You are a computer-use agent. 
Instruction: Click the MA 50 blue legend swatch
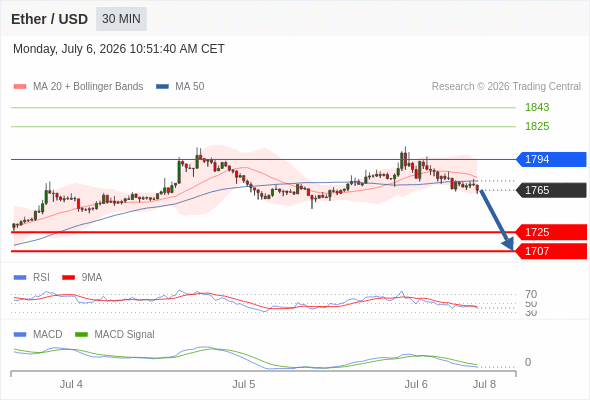click(x=162, y=87)
